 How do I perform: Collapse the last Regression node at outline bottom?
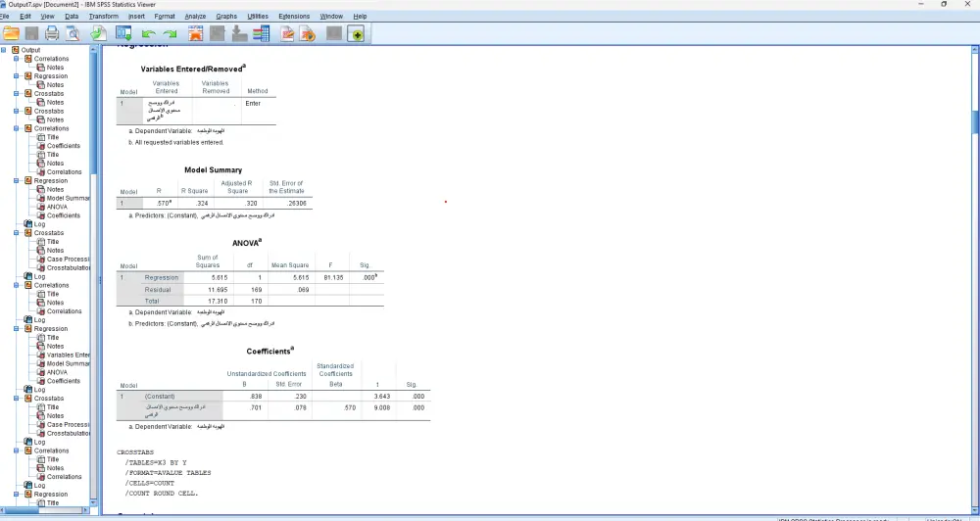(17, 495)
